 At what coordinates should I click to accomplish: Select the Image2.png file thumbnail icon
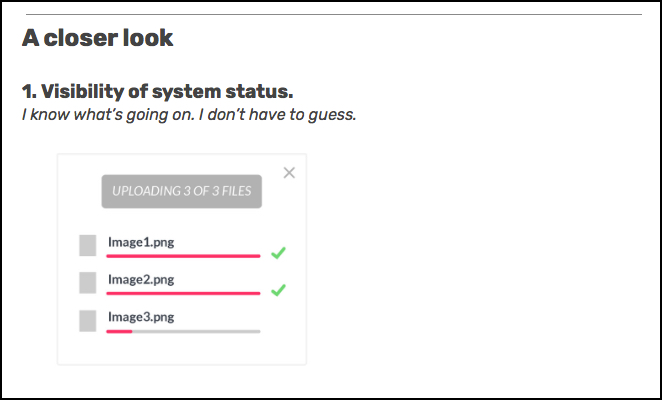[88, 283]
